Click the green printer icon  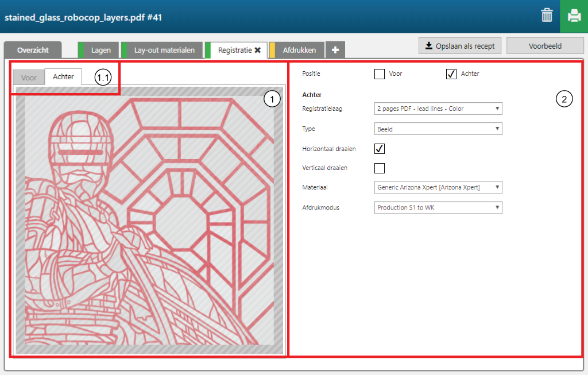[x=574, y=16]
